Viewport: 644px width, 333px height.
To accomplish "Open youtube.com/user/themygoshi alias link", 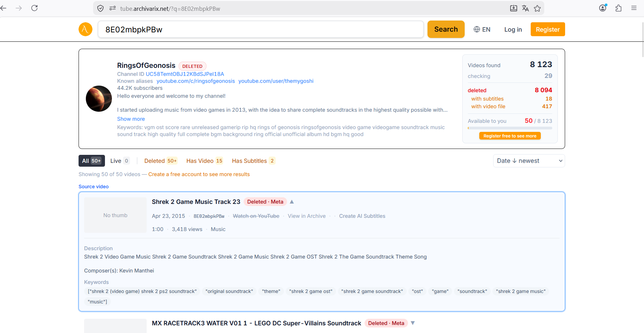I will pos(276,81).
